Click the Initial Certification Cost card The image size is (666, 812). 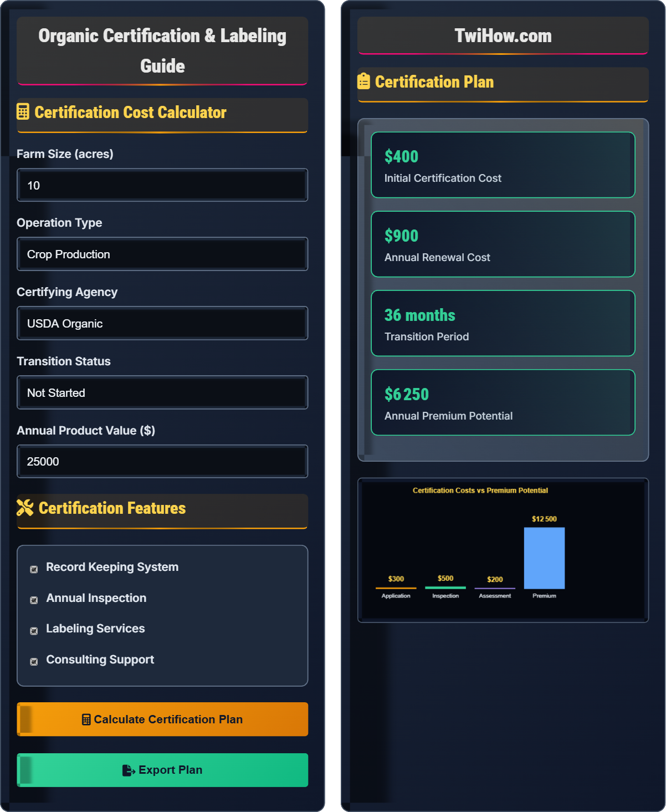pyautogui.click(x=503, y=165)
